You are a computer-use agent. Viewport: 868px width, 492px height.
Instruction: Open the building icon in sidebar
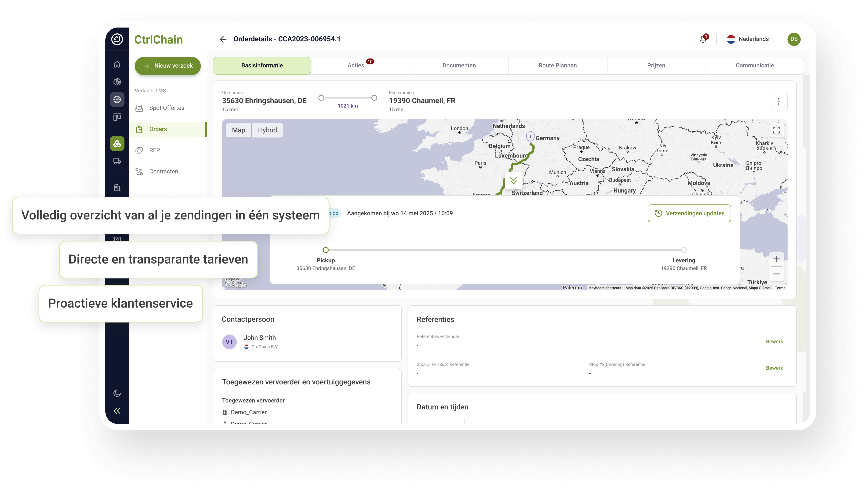pos(117,188)
